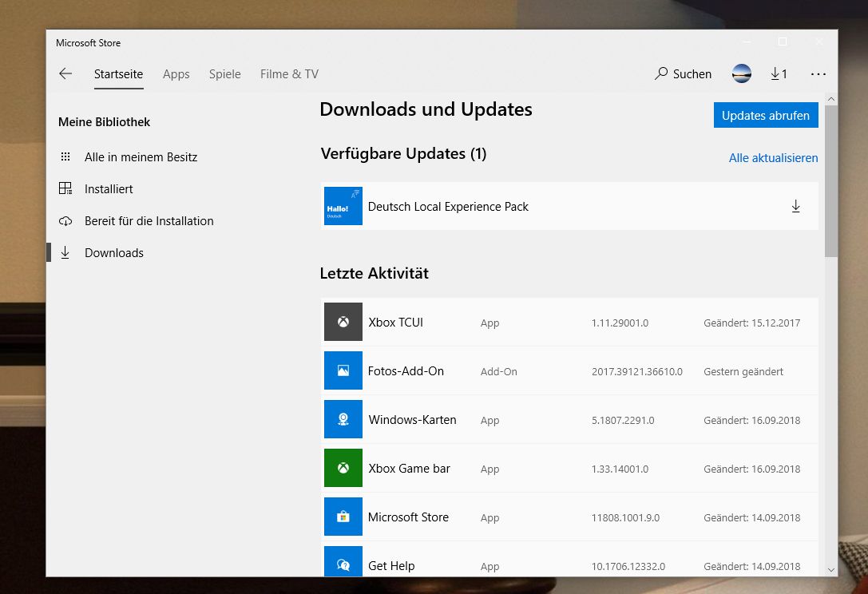868x594 pixels.
Task: Switch to the Spiele tab
Action: click(224, 73)
